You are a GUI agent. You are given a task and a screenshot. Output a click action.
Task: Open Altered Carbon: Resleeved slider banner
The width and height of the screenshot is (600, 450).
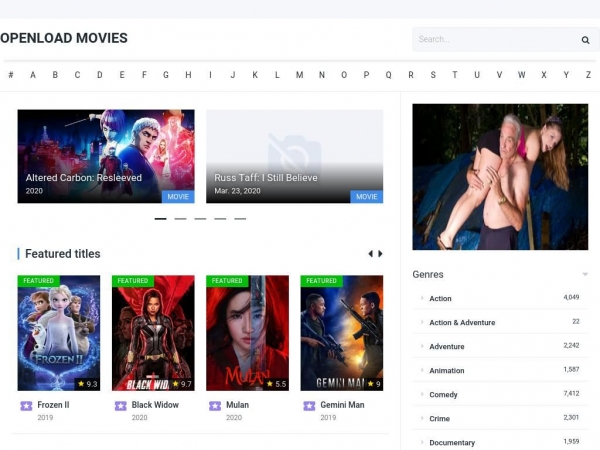coord(106,156)
